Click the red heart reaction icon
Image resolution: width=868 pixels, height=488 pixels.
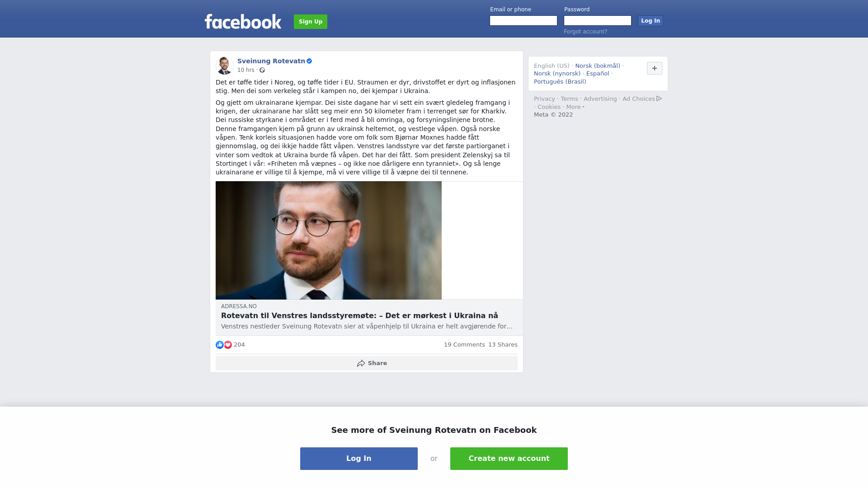coord(228,345)
